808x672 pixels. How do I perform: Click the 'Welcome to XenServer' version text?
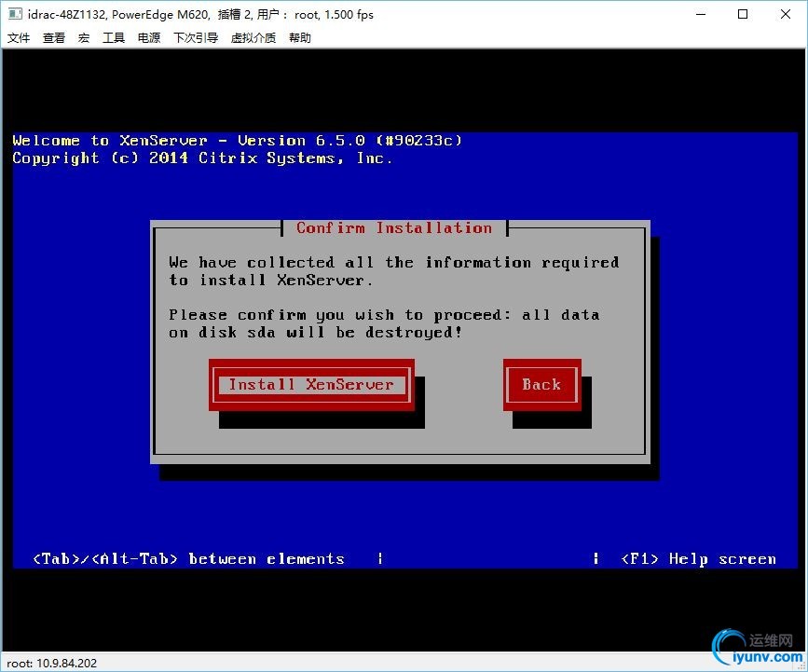click(237, 140)
